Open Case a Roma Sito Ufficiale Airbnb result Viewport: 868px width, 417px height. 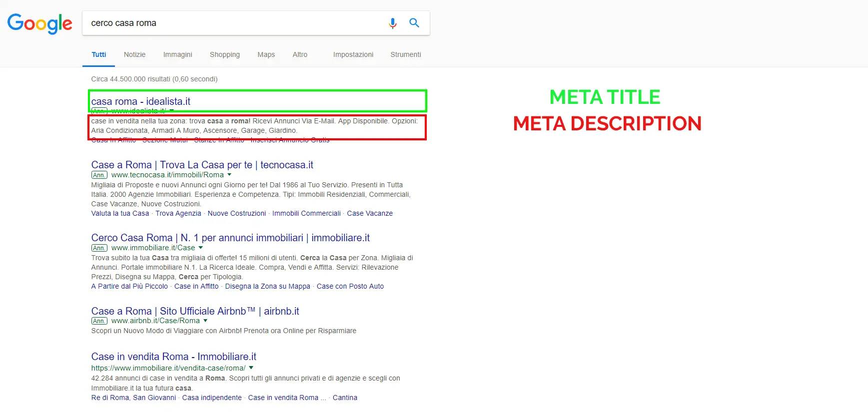(195, 311)
